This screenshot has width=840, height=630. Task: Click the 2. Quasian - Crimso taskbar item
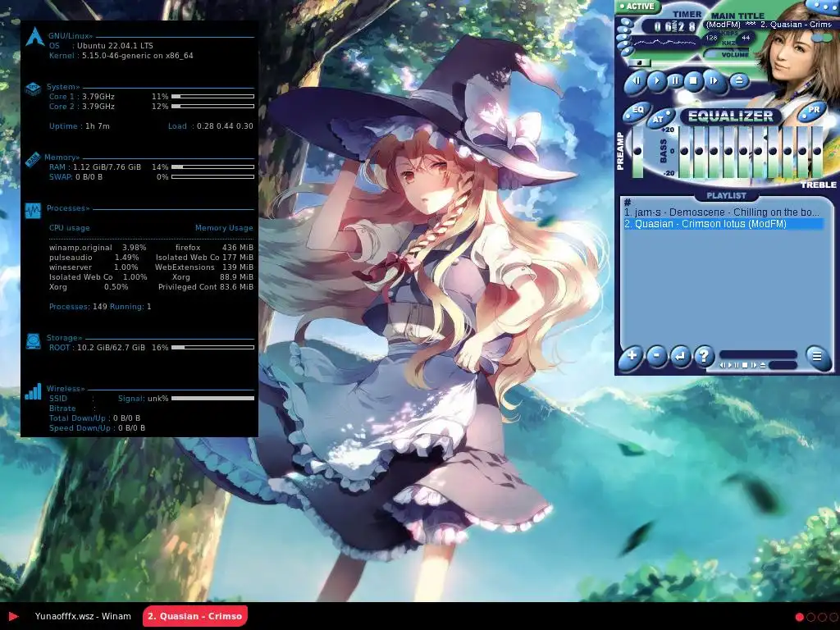pos(195,616)
